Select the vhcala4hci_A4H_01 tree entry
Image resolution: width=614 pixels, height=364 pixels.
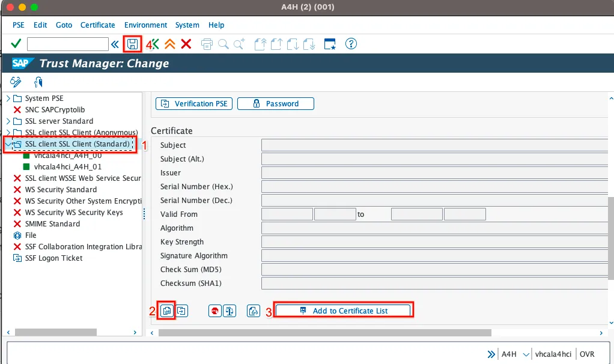(67, 167)
